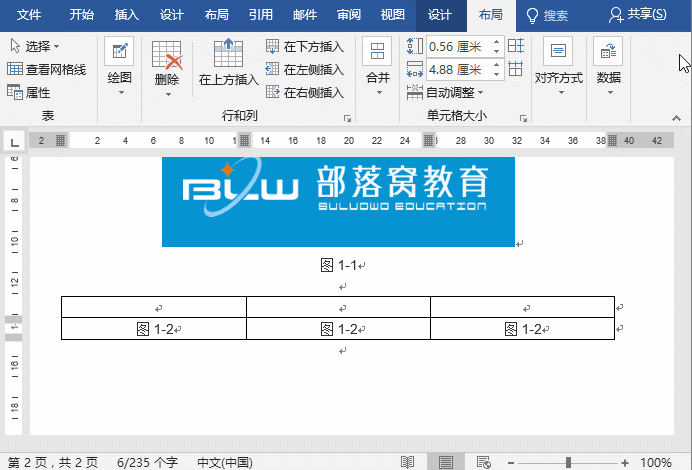Click zoom in plus button
The height and width of the screenshot is (470, 692).
(x=625, y=462)
